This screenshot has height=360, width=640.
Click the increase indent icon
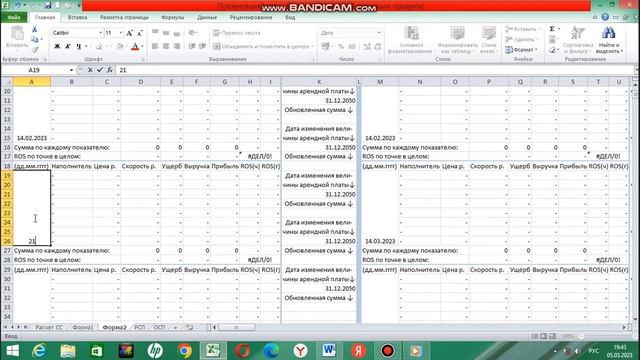(x=202, y=47)
